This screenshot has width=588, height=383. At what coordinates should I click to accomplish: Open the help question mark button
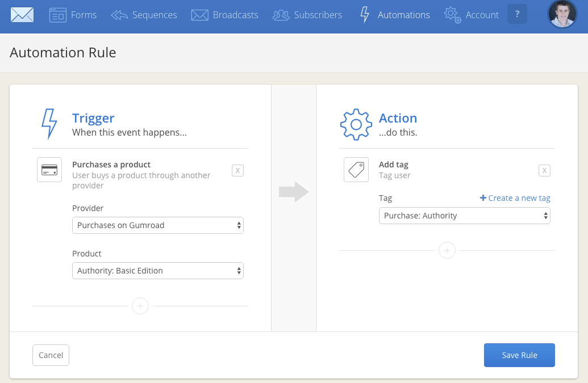pos(516,15)
